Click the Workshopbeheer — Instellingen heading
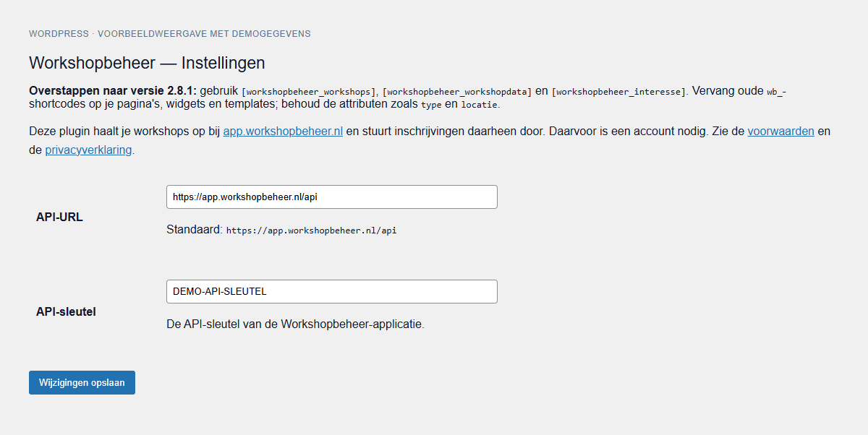Image resolution: width=868 pixels, height=435 pixels. coord(147,63)
